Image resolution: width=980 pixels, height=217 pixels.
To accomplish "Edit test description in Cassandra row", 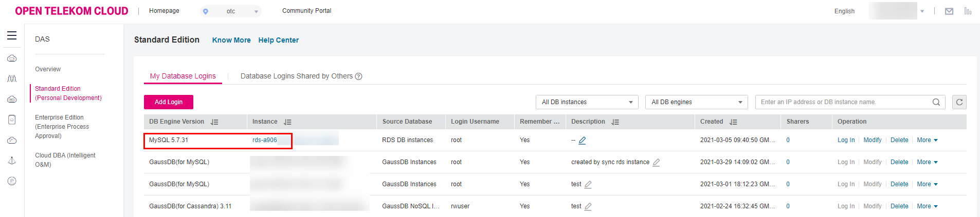I will pos(588,206).
